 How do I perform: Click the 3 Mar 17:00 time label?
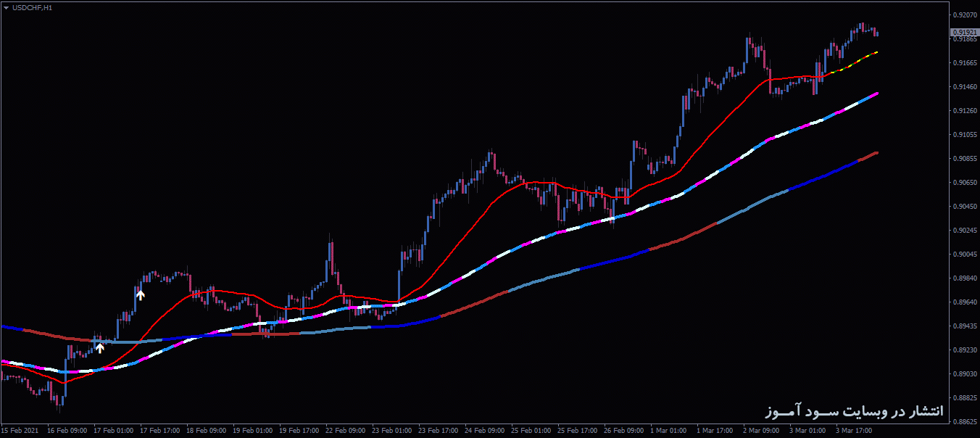coord(853,431)
